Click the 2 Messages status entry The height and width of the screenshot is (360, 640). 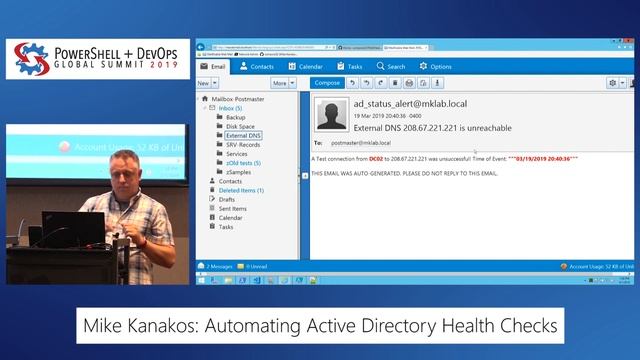215,267
